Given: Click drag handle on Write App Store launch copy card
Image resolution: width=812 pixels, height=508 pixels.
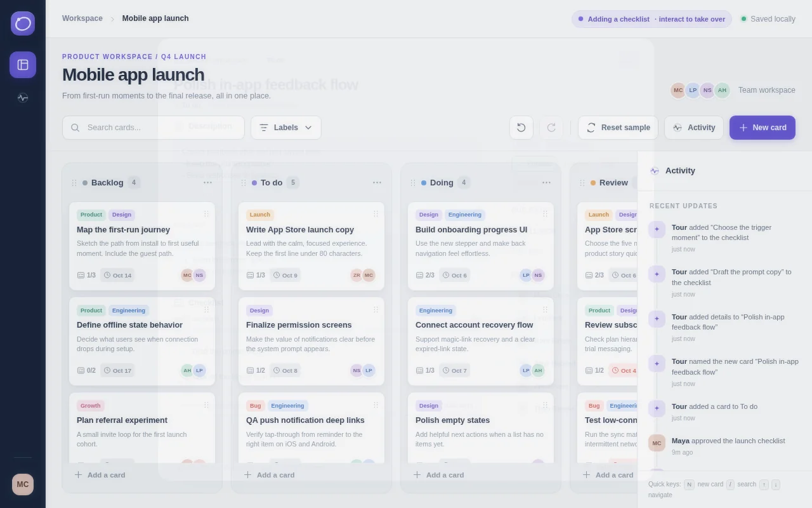Looking at the screenshot, I should (x=376, y=214).
